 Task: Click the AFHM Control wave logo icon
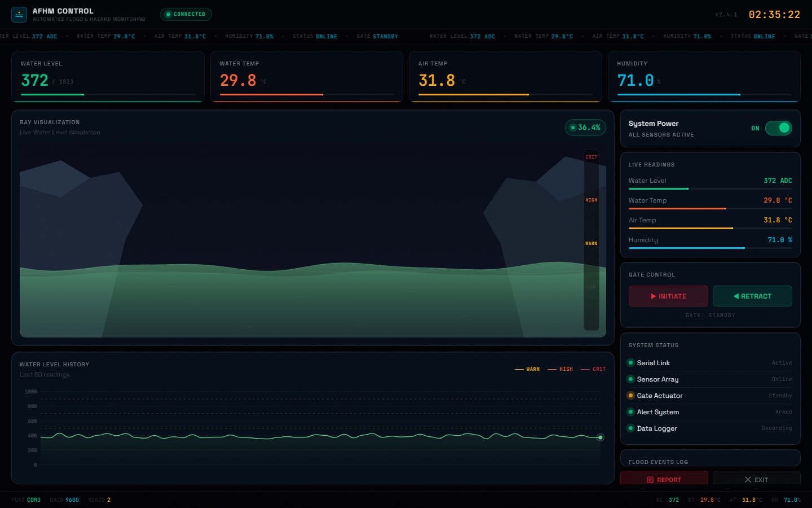pos(19,15)
